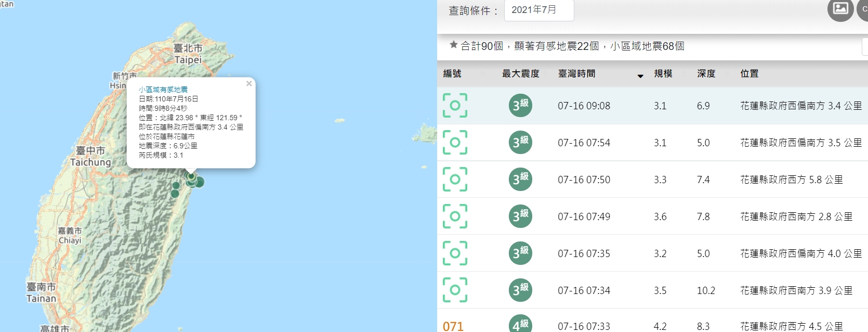Viewport: 868px width, 332px height.
Task: Click depth value 10.2 in the table
Action: tap(706, 290)
